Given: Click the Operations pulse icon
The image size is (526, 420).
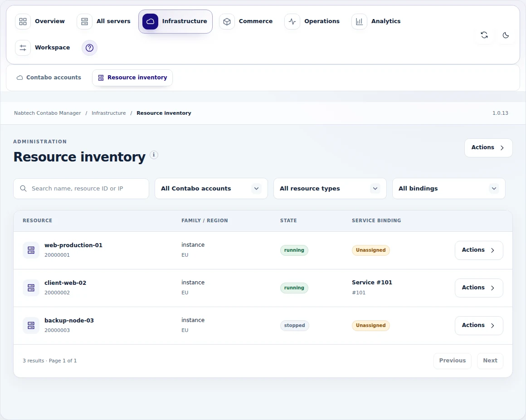Looking at the screenshot, I should [292, 21].
